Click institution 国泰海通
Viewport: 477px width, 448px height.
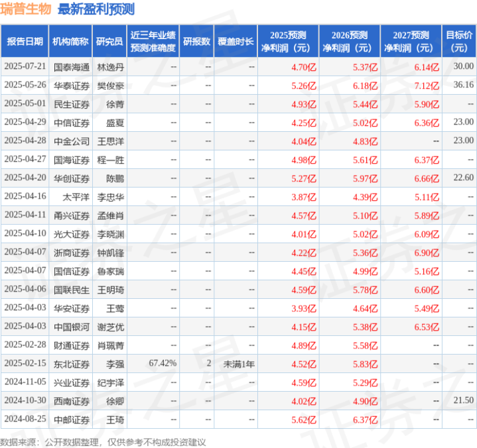[x=72, y=67]
